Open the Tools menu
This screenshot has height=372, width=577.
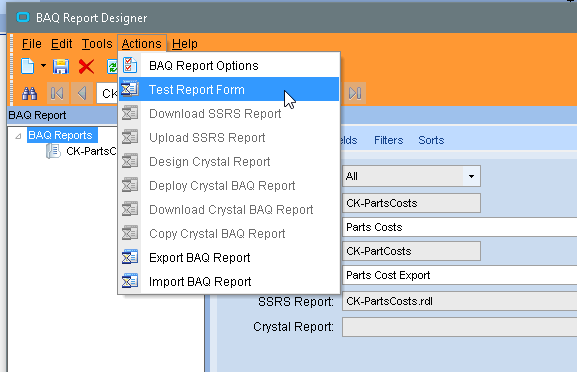point(97,44)
